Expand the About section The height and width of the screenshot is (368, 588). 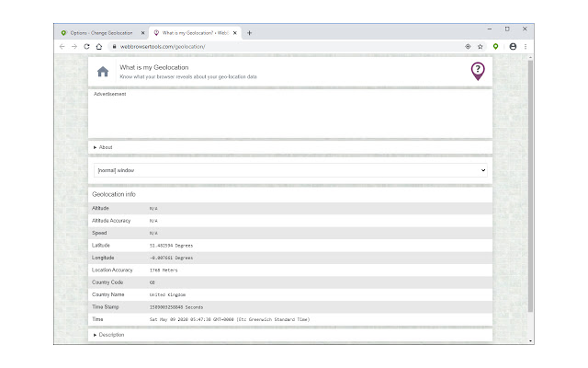tap(103, 147)
